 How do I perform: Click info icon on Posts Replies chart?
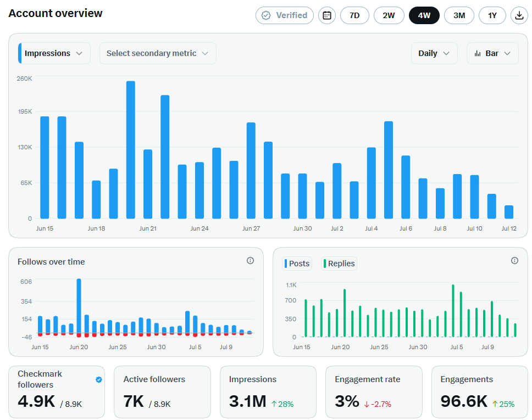tap(514, 260)
